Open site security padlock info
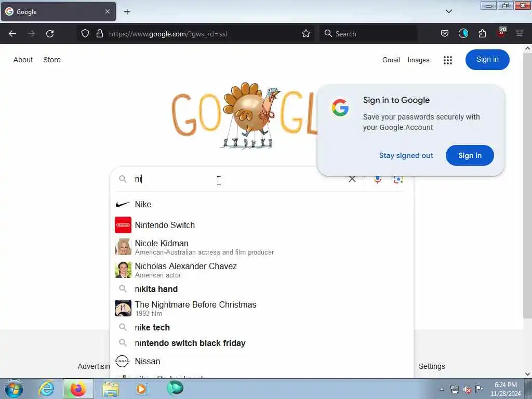532x399 pixels. [x=99, y=34]
